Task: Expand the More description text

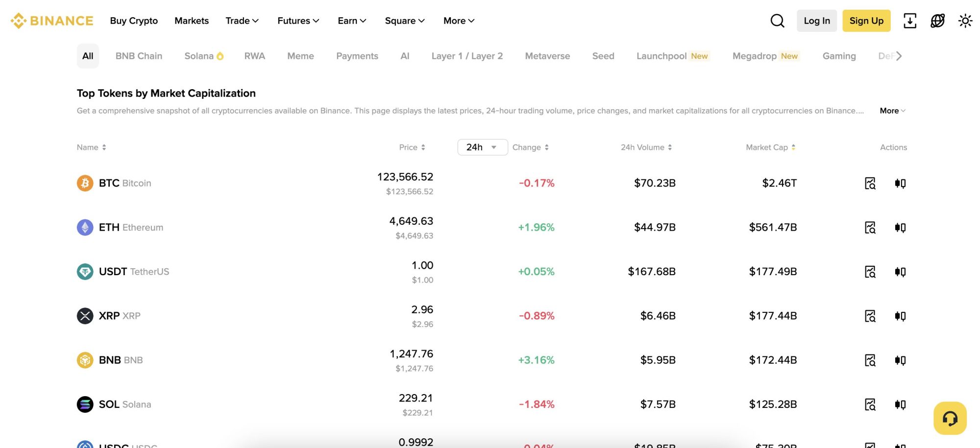Action: tap(891, 111)
